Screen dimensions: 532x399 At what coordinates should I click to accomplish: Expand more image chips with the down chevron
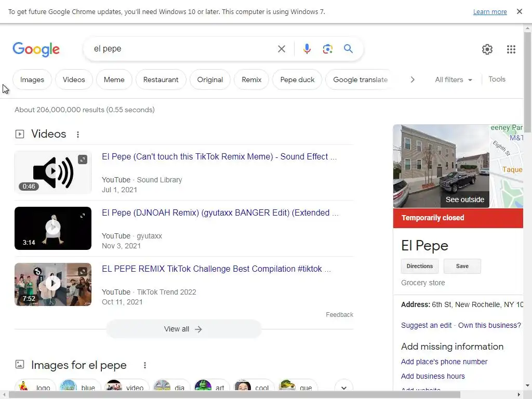click(x=344, y=388)
